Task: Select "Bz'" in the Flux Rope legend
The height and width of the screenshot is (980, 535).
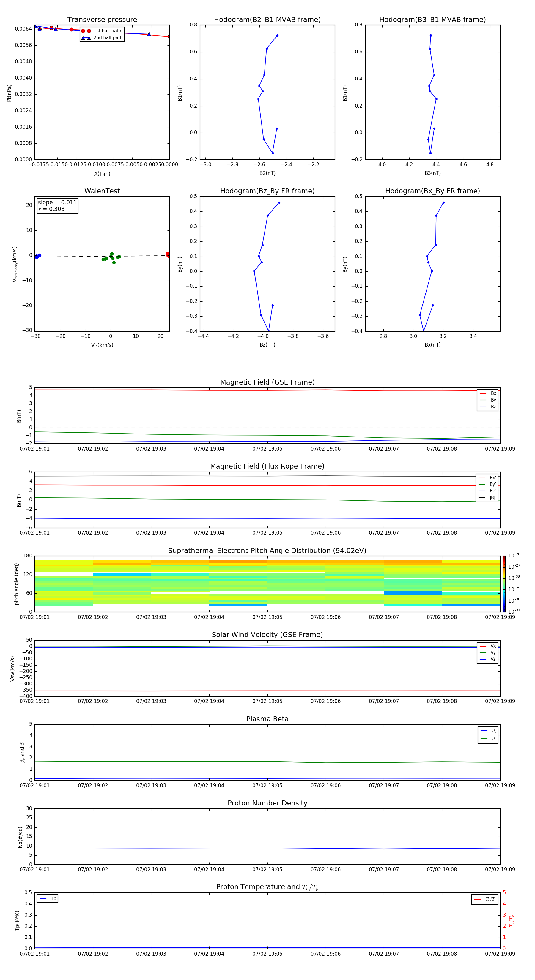Action: coord(487,491)
